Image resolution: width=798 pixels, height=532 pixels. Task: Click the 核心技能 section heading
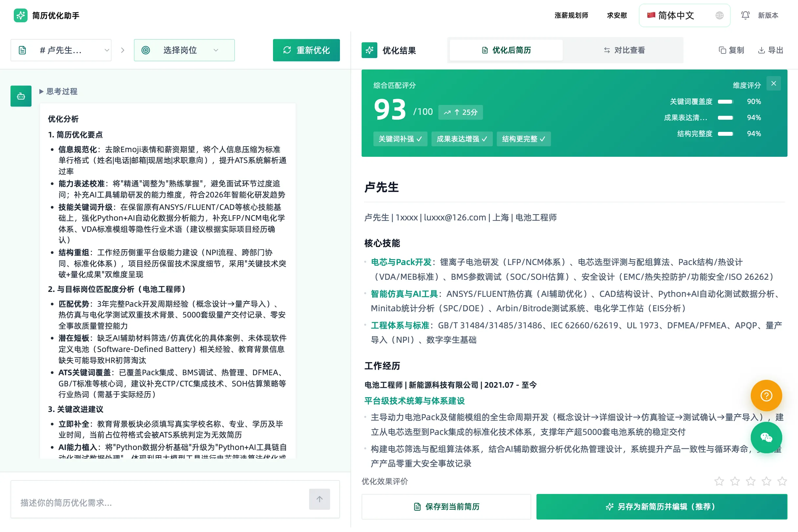click(x=382, y=243)
